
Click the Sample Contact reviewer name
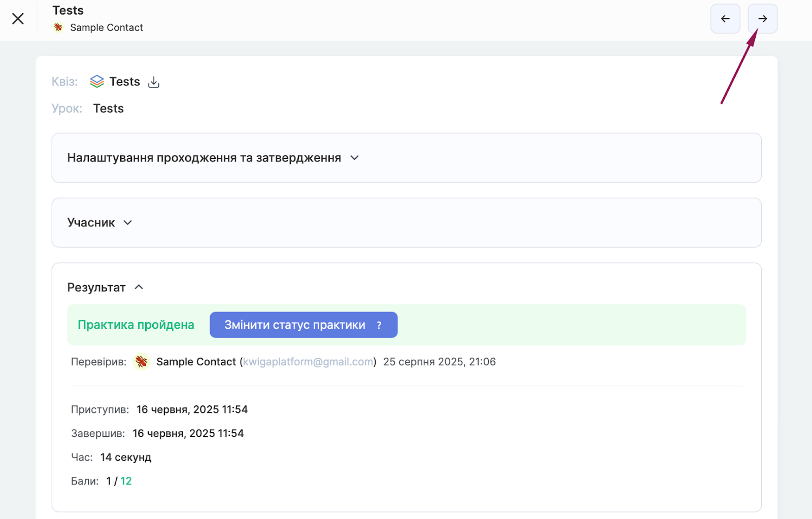click(196, 362)
